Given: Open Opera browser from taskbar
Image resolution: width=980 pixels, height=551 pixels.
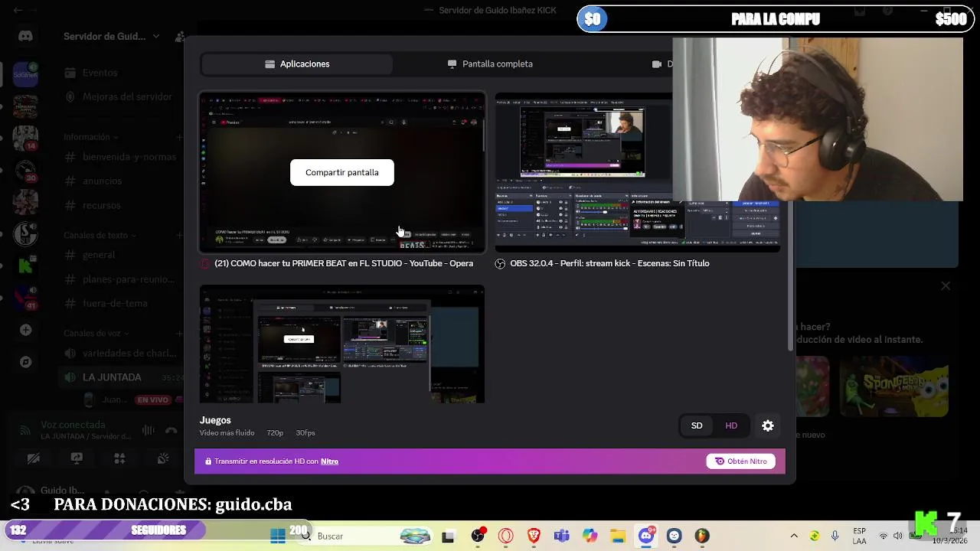Looking at the screenshot, I should pos(505,536).
